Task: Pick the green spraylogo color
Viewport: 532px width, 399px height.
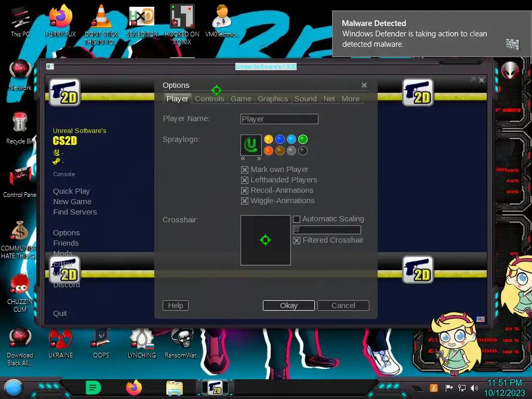Action: pyautogui.click(x=303, y=139)
